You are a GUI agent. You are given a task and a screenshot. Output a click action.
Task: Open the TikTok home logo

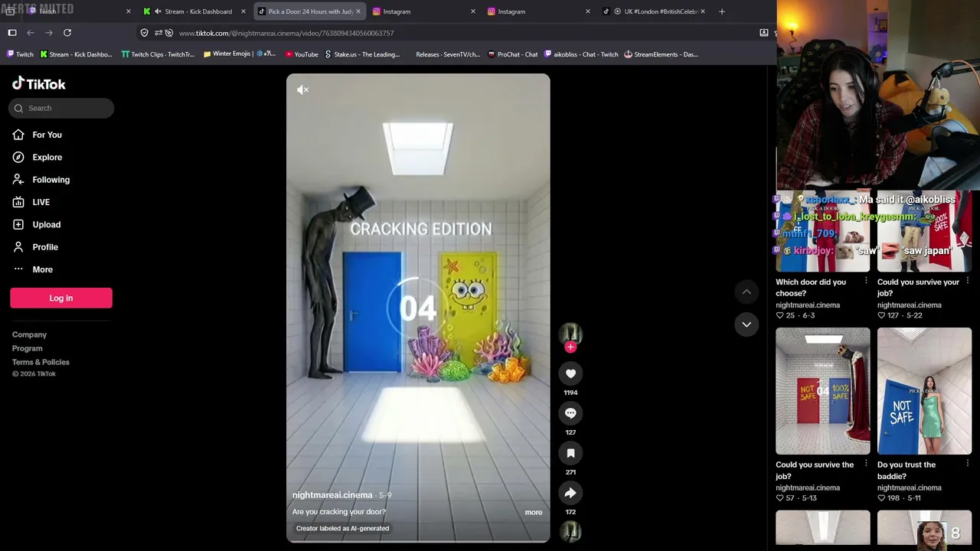(39, 83)
